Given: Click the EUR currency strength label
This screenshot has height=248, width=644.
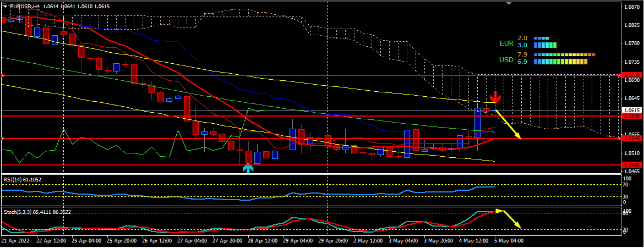Looking at the screenshot, I should click(506, 43).
